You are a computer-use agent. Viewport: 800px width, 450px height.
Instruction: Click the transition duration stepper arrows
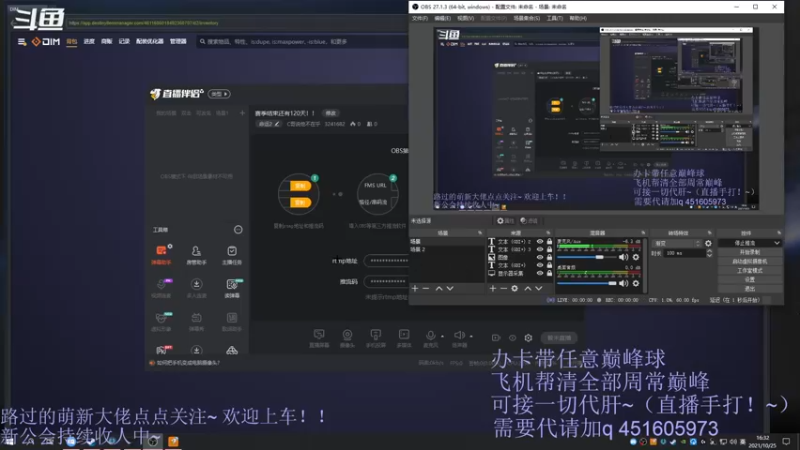click(x=709, y=253)
